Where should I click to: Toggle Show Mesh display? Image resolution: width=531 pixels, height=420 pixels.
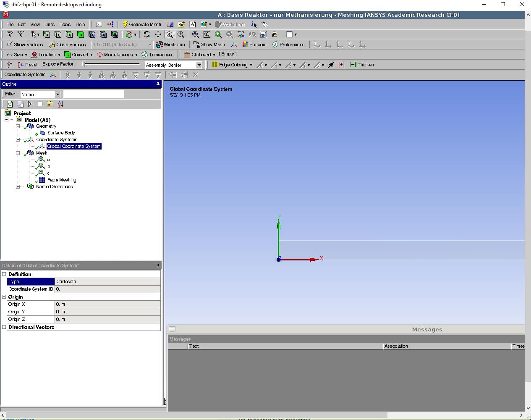[209, 45]
